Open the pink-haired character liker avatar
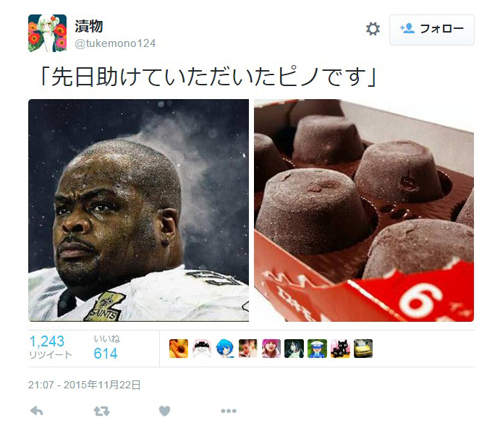The image size is (500, 431). 271,349
